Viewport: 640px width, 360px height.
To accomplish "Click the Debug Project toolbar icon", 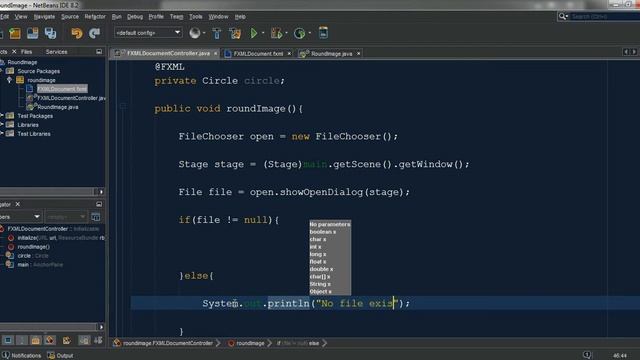I will [x=276, y=33].
